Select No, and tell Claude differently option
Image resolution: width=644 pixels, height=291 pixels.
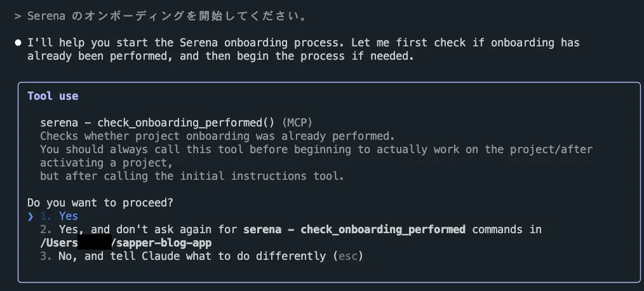point(201,256)
